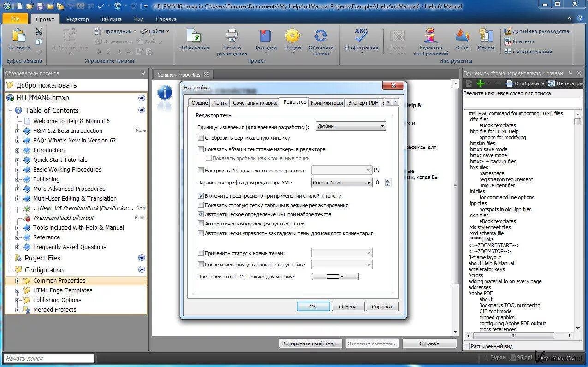Collapse the HELPMAN6.hmxp project node
Screen dimensions: 588x367
142,98
